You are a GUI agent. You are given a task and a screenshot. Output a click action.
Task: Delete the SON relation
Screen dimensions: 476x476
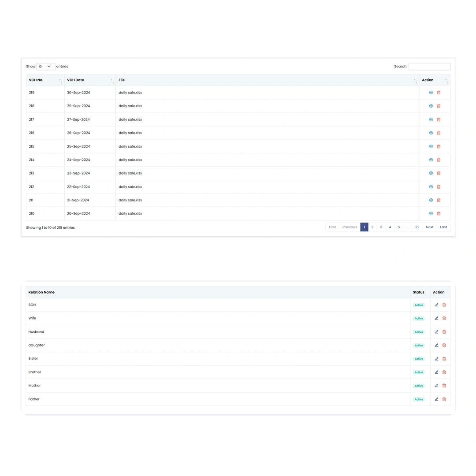point(444,305)
